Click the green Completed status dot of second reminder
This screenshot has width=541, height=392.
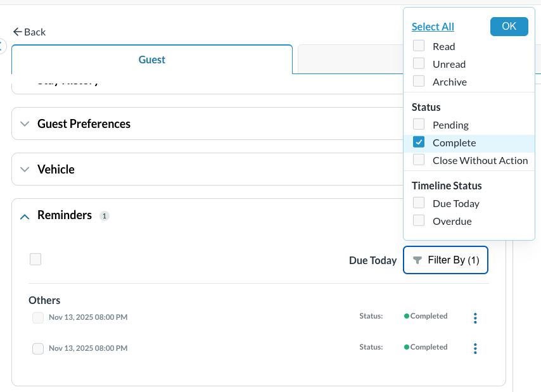pyautogui.click(x=406, y=346)
